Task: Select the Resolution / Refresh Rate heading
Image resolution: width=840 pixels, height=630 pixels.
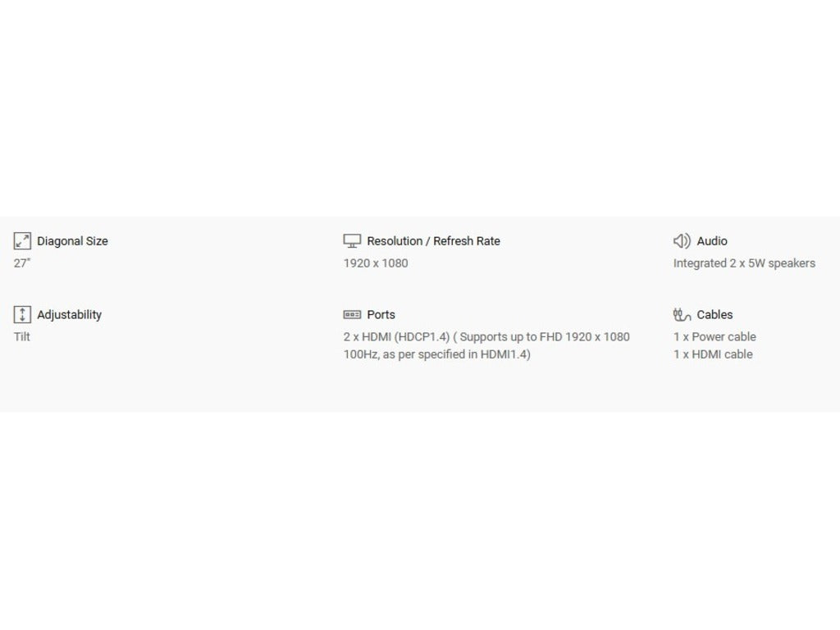Action: [x=433, y=241]
